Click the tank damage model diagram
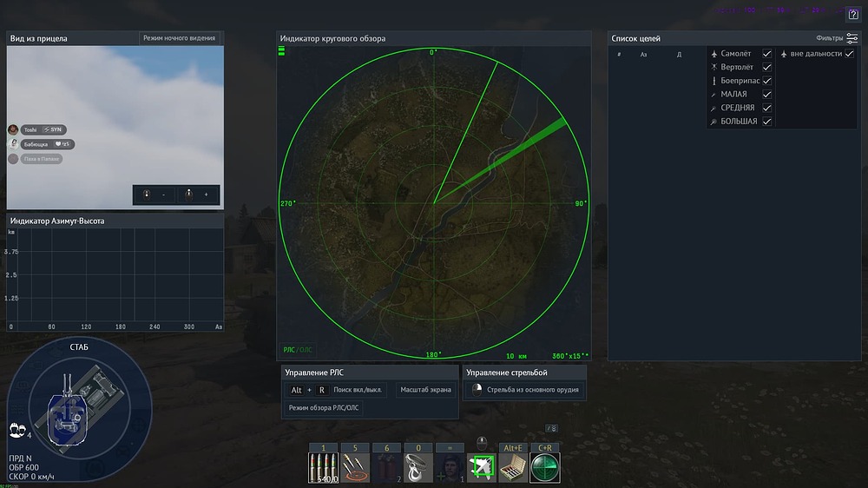868x488 pixels. click(79, 408)
